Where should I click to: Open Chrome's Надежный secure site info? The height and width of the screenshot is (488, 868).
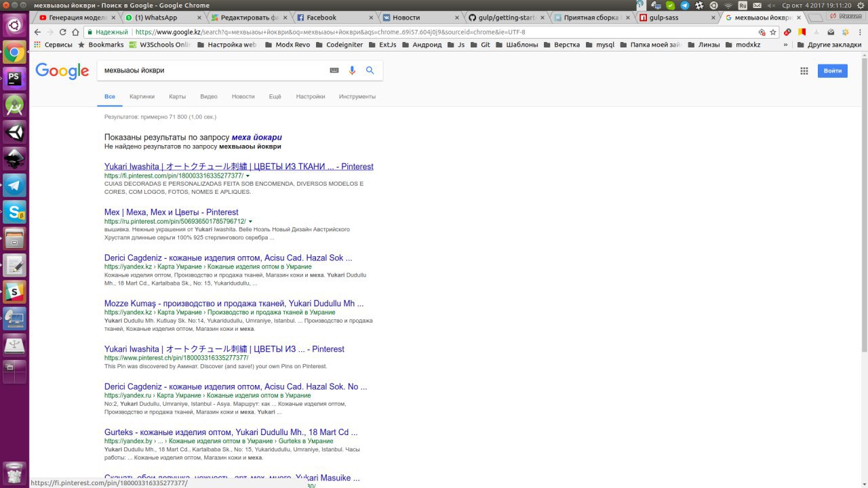click(x=108, y=32)
